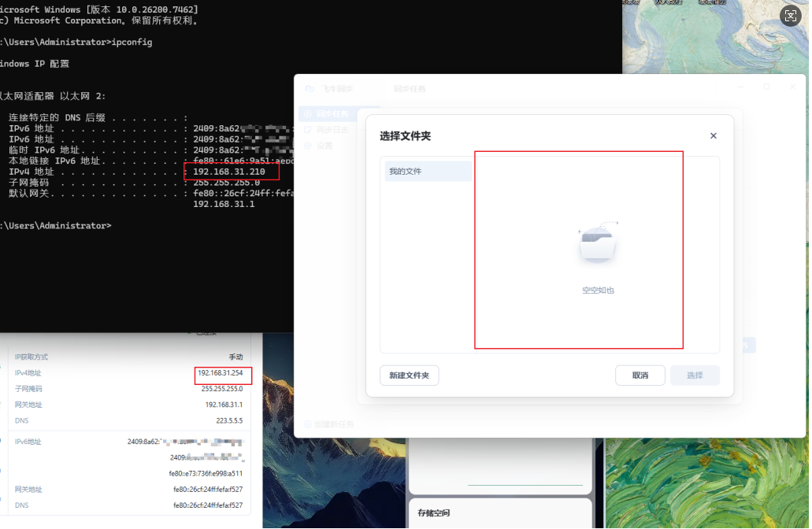Viewport: 812px width, 529px height.
Task: Click the 255.255.255.0 value in the network panel
Action: [222, 389]
